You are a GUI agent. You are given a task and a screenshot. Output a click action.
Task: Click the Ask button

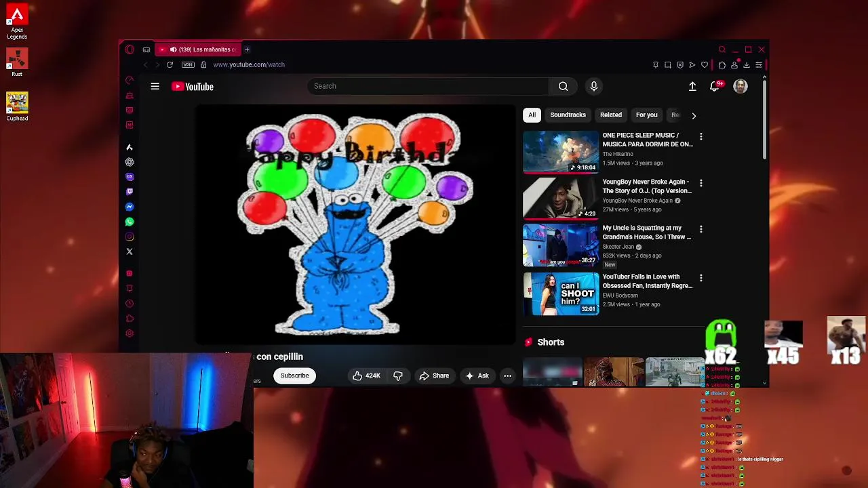(477, 375)
